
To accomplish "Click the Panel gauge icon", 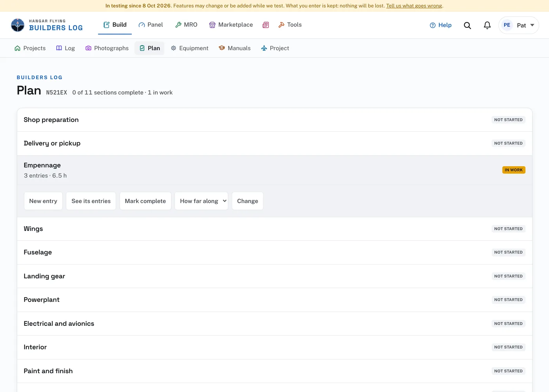I will coord(142,25).
